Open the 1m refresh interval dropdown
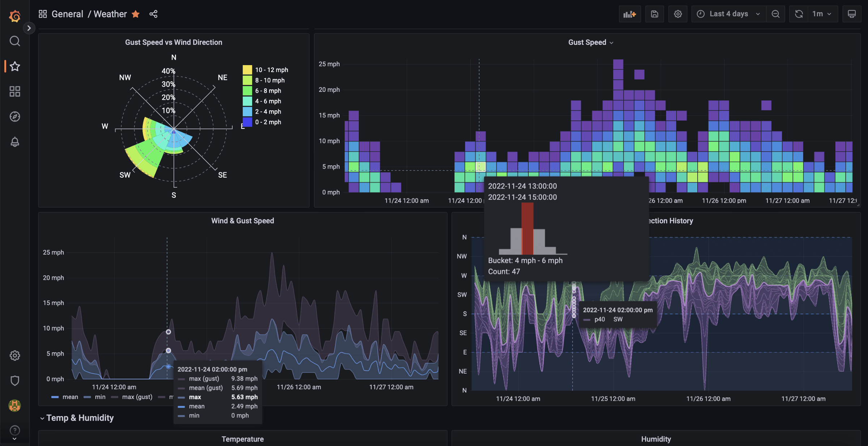Screen dimensions: 868x446 822,14
